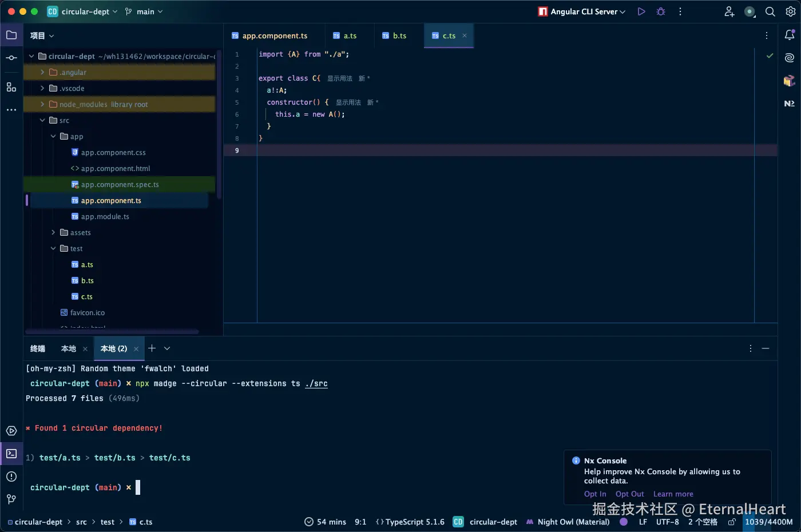Screen dimensions: 801x532
Task: Click Learn more in Nx notification
Action: coord(673,494)
